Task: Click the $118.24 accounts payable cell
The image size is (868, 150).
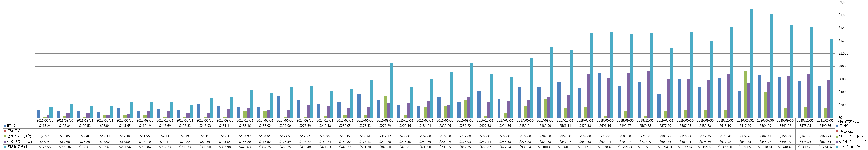Action: pos(45,126)
